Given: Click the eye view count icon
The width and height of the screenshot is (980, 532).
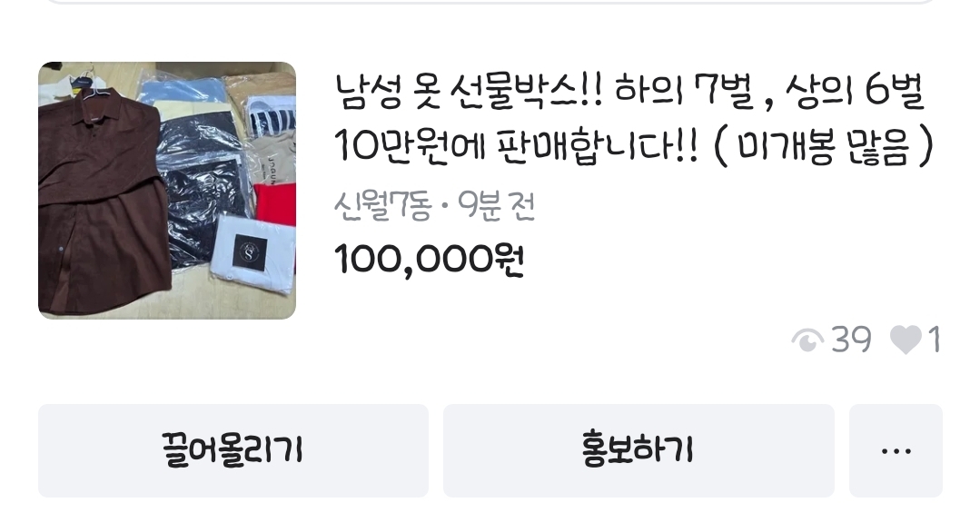Looking at the screenshot, I should (807, 341).
